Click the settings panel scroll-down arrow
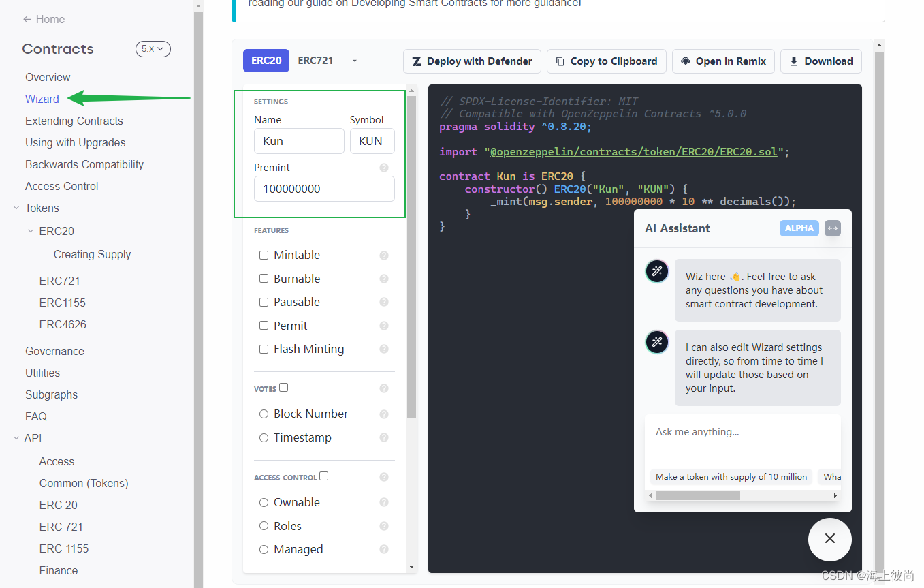This screenshot has width=924, height=588. (411, 567)
